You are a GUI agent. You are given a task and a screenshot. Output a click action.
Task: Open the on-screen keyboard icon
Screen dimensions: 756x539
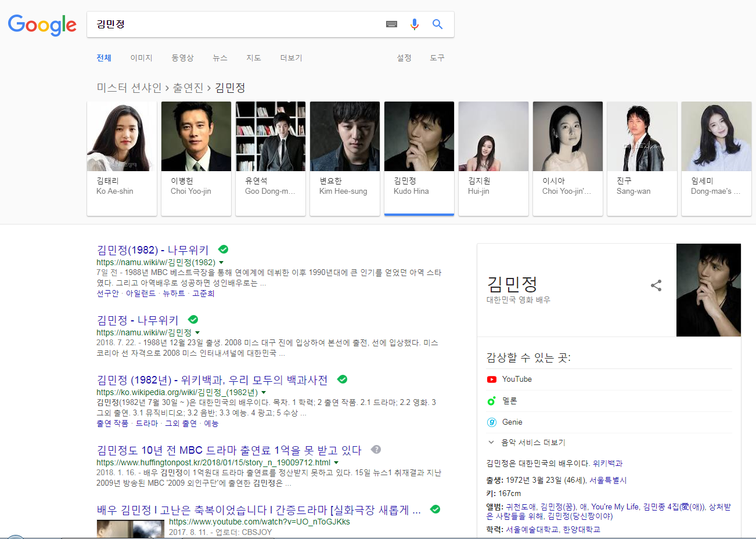pyautogui.click(x=391, y=24)
